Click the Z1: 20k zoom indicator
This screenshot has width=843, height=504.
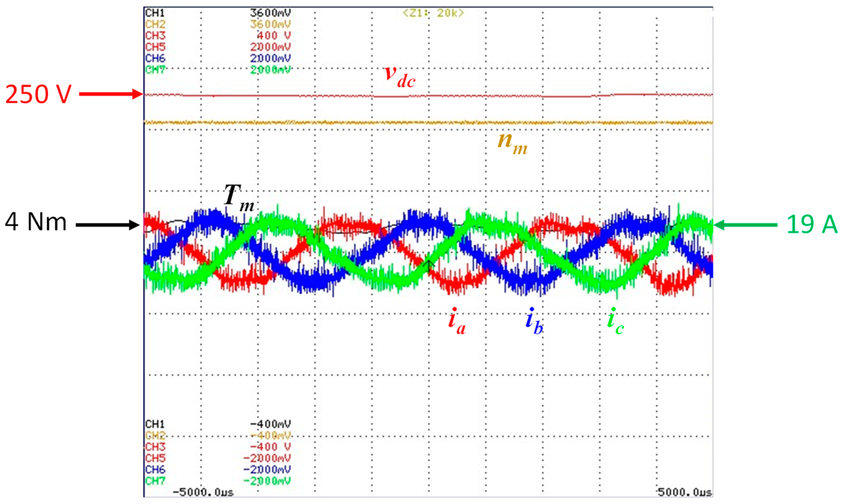tap(433, 13)
